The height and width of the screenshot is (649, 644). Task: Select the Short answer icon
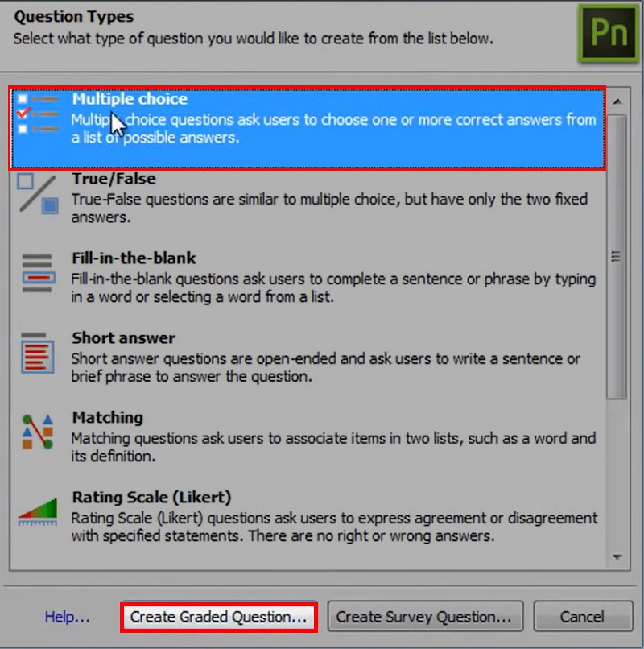pos(38,353)
